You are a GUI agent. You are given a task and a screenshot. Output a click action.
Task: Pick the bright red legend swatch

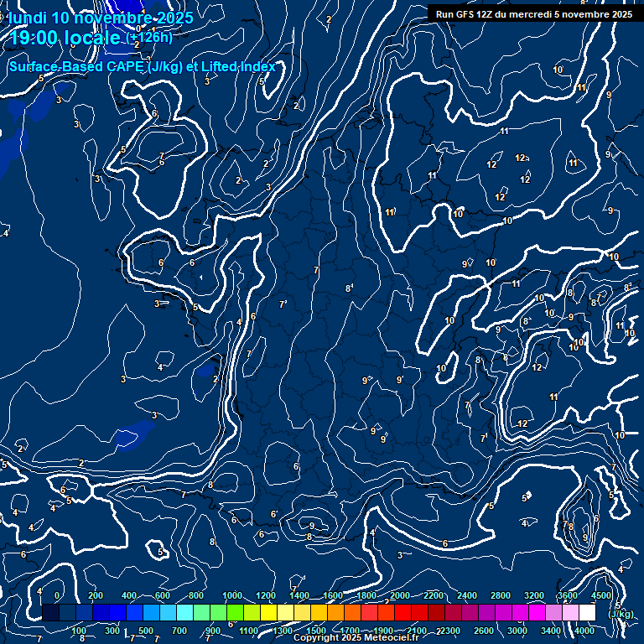tap(402, 613)
